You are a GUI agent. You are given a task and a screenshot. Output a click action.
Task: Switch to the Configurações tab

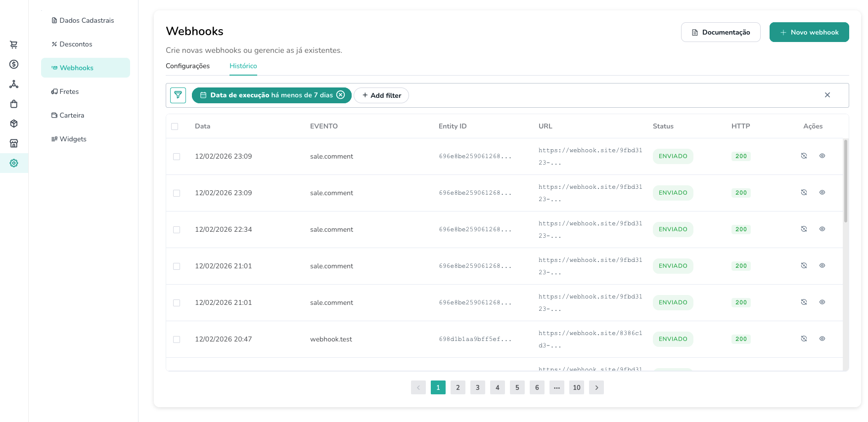point(187,66)
